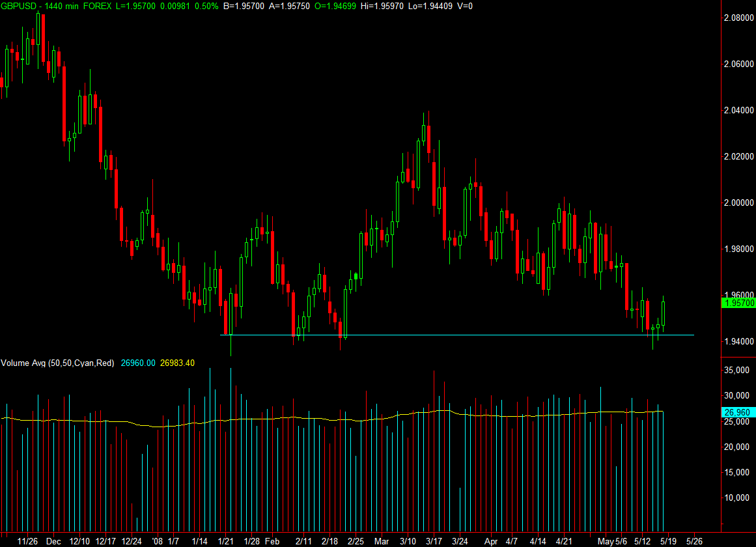The image size is (756, 547).
Task: Click the 5/26 date axis label
Action: tap(694, 541)
